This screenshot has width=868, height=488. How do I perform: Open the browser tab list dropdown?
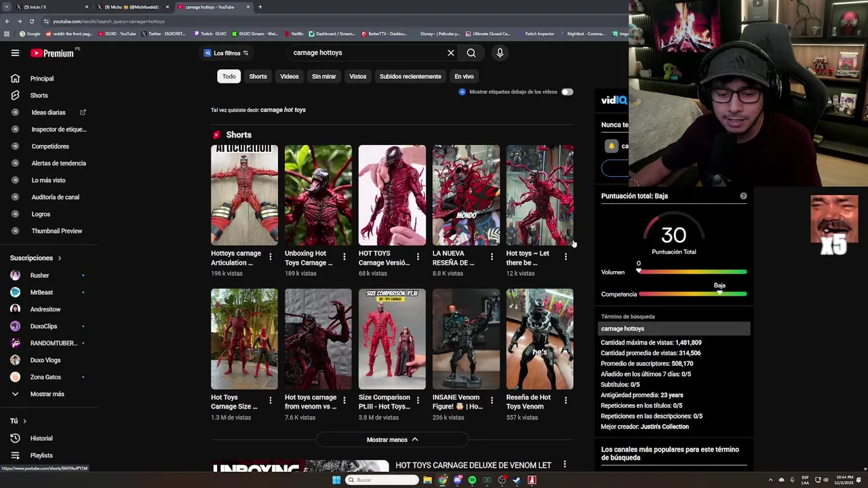click(x=7, y=7)
